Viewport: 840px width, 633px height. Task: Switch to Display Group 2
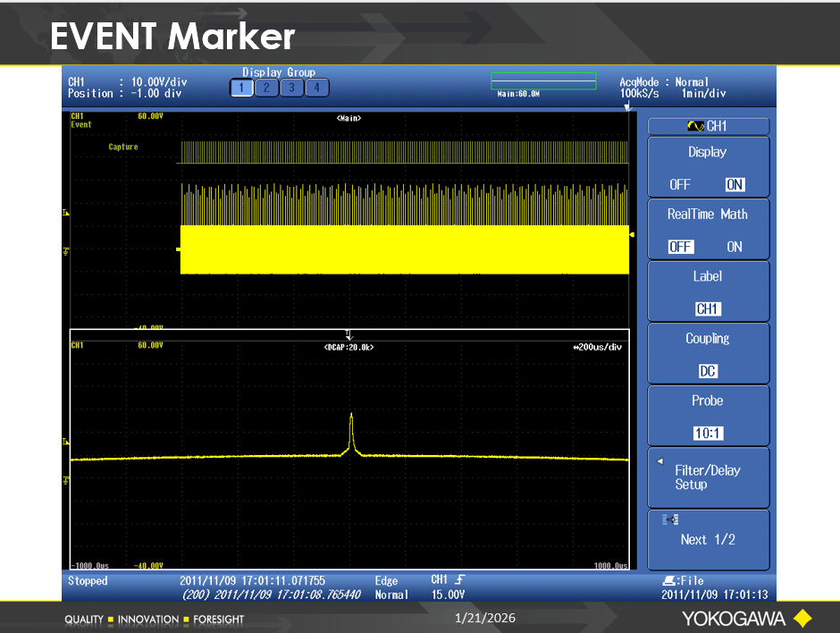[x=266, y=88]
